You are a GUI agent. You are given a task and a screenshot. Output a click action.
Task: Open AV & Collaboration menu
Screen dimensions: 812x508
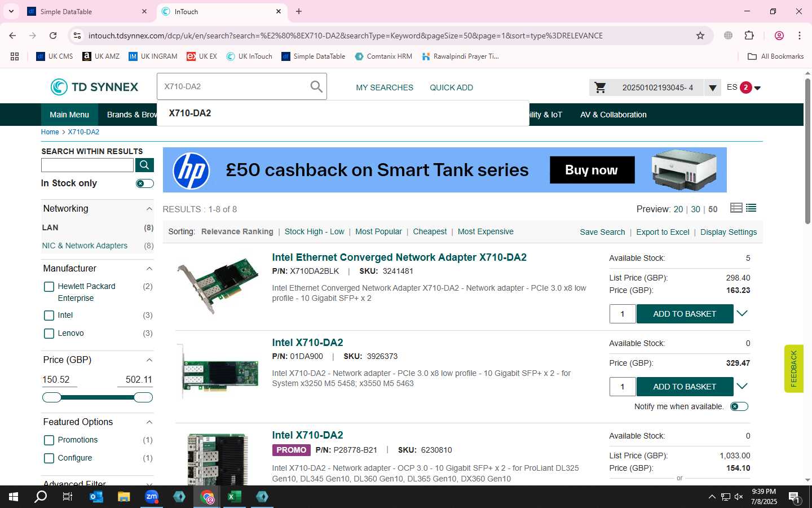coord(614,115)
